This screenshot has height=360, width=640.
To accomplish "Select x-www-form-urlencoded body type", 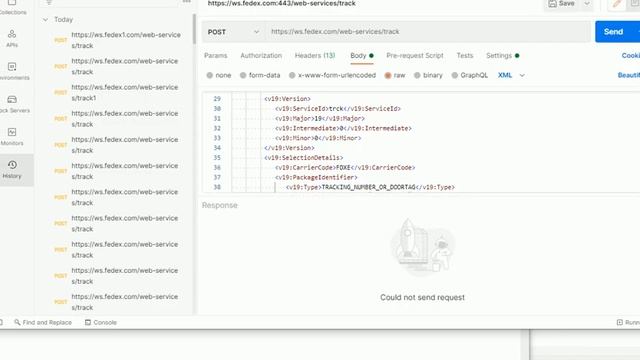I will 332,75.
